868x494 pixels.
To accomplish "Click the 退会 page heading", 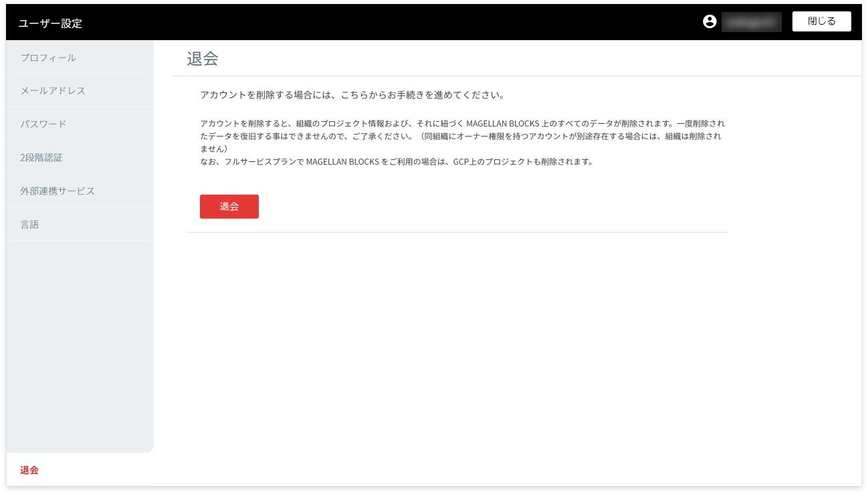I will pyautogui.click(x=203, y=59).
